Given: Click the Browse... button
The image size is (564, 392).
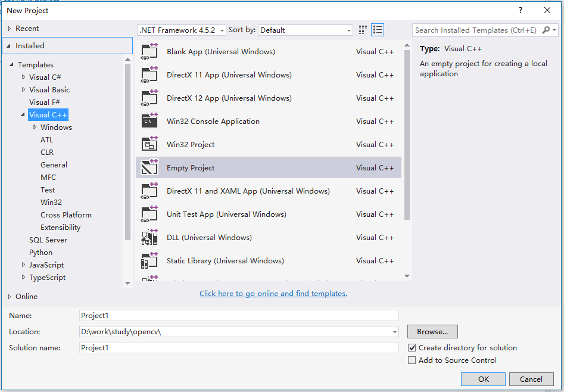Looking at the screenshot, I should click(x=432, y=331).
